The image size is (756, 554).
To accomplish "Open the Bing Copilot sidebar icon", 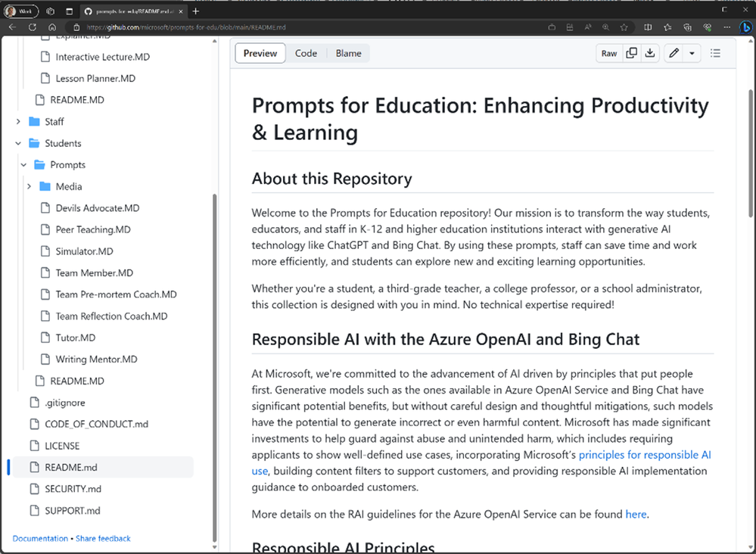I will 745,27.
